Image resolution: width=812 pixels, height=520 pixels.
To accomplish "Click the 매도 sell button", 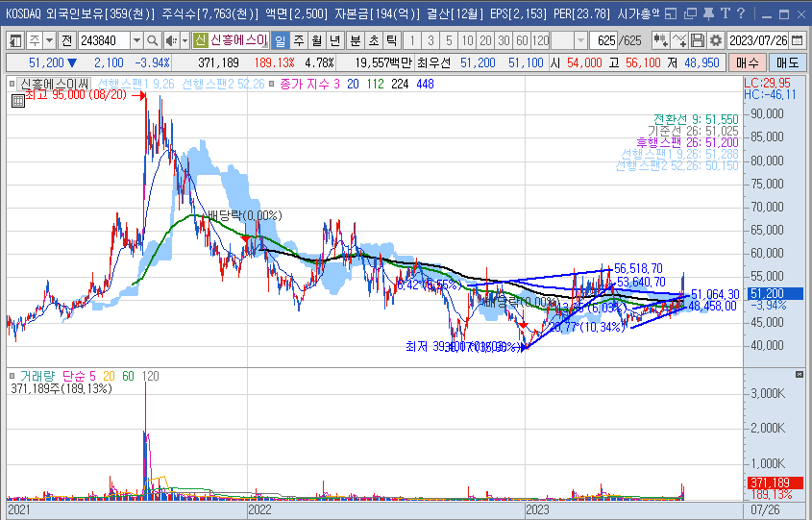I will point(787,62).
